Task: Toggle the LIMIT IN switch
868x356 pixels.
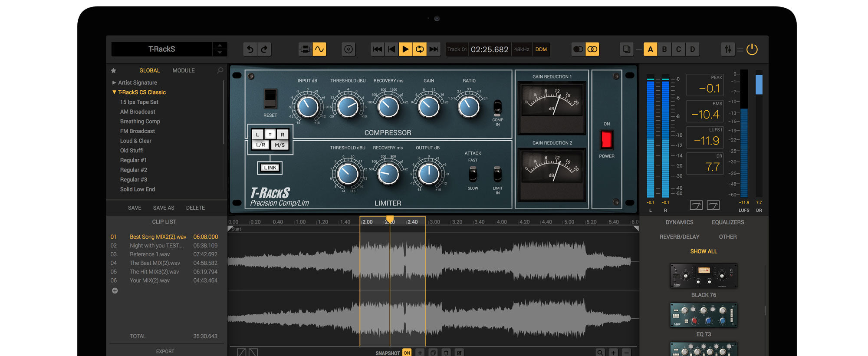Action: (498, 175)
